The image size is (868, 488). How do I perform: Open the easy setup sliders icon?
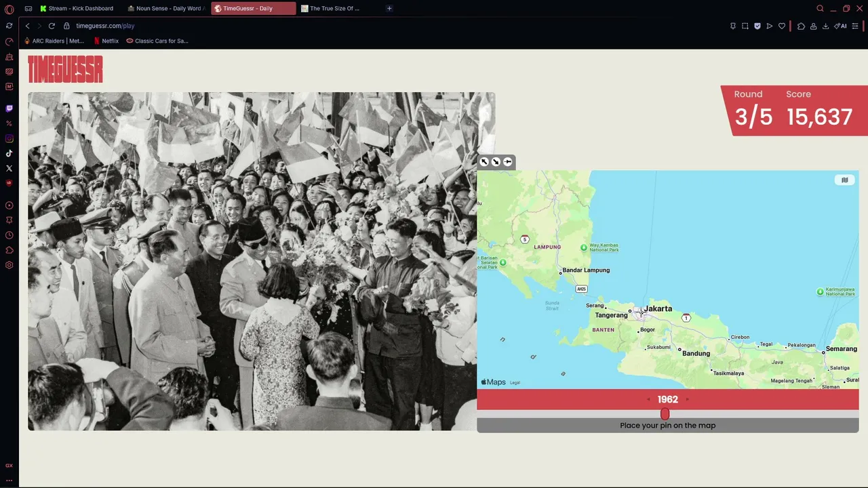(x=856, y=26)
